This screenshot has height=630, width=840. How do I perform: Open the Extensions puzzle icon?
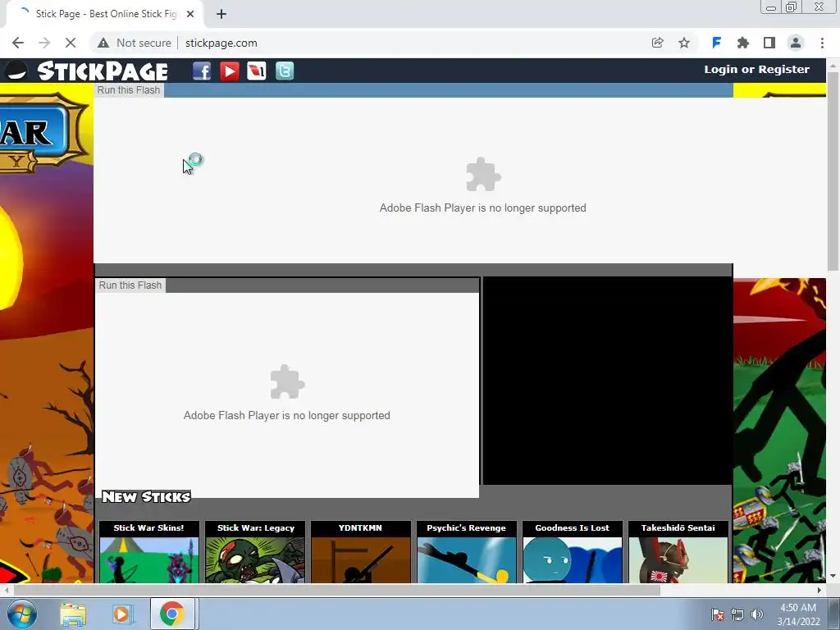tap(742, 43)
